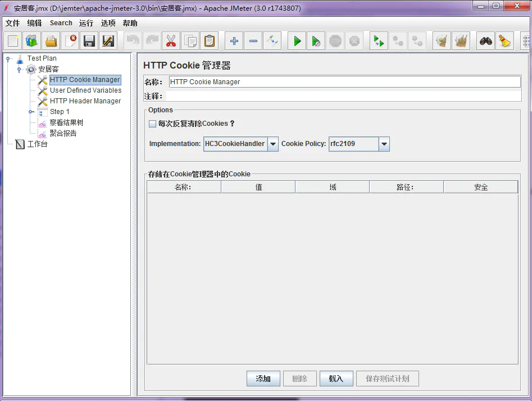This screenshot has width=532, height=401.
Task: Select the Step 1 tree item
Action: (x=60, y=112)
